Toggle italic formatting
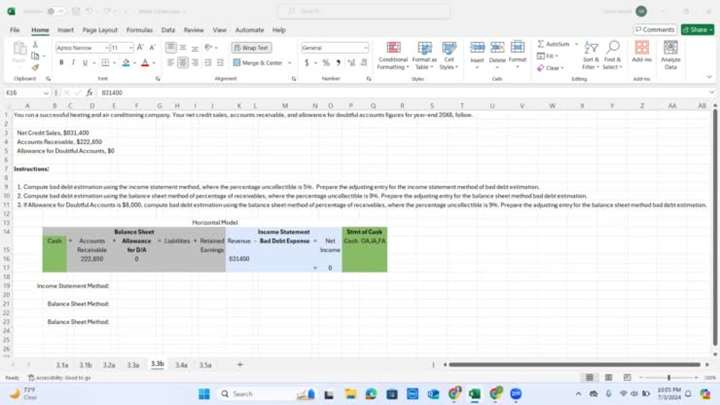720x405 pixels. click(x=73, y=63)
